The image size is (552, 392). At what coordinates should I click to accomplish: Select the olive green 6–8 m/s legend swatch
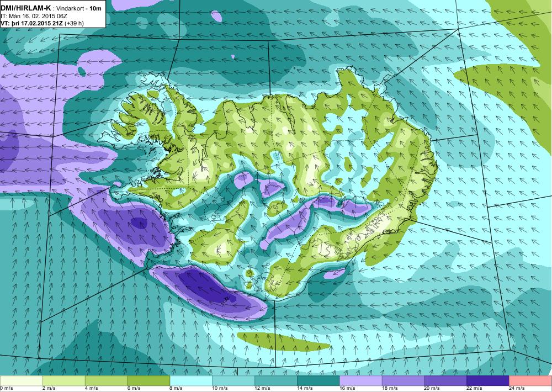pyautogui.click(x=148, y=381)
